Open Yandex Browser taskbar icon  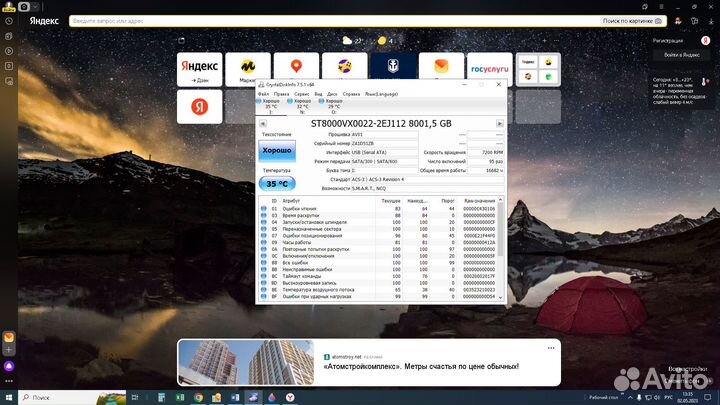coord(290,397)
